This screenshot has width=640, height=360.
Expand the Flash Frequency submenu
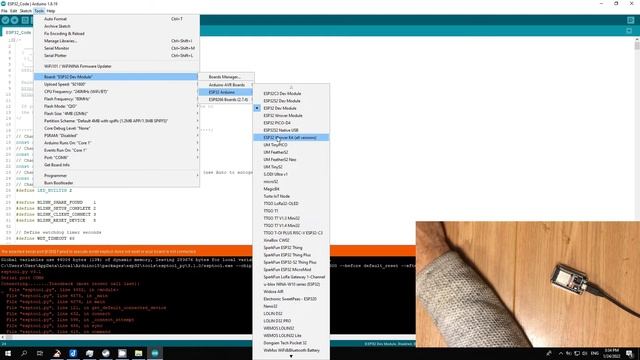116,99
